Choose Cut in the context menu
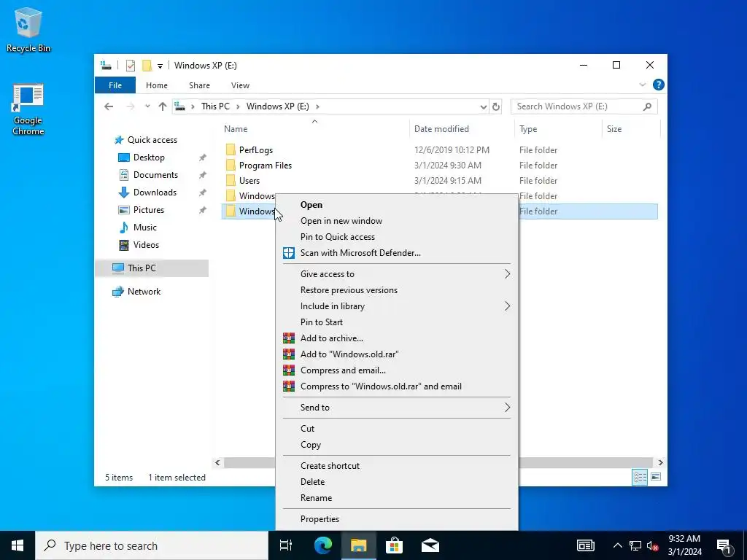 [x=396, y=429]
